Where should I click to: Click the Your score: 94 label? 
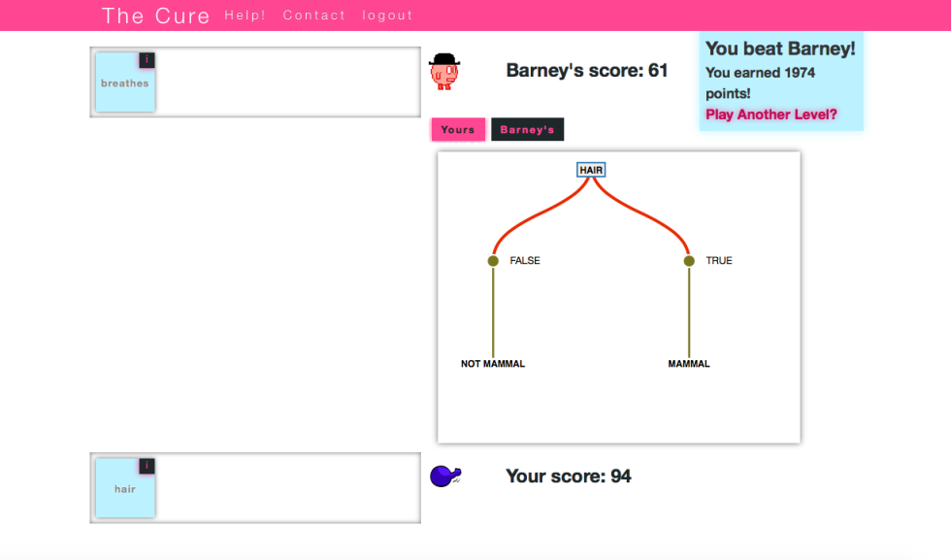pyautogui.click(x=569, y=477)
